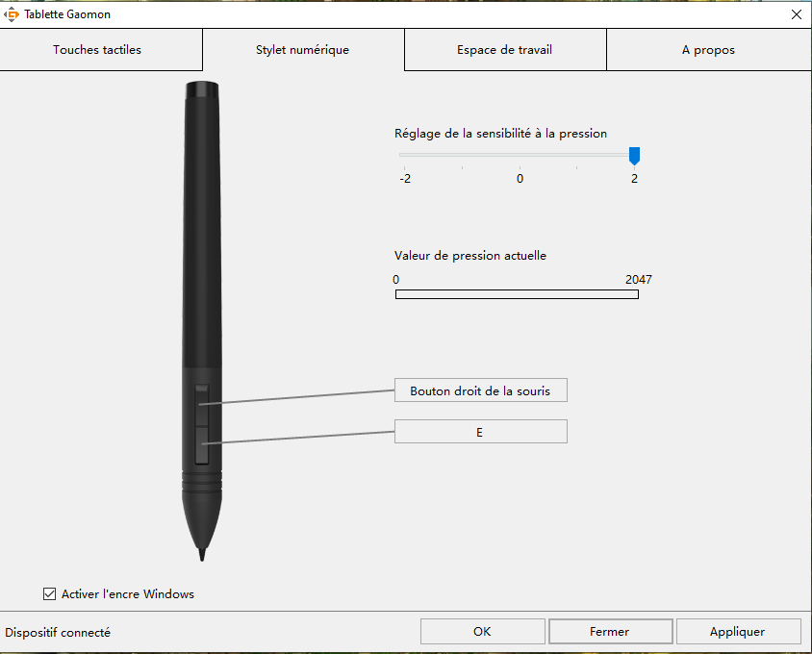
Task: Click the upper side button on pen image
Action: 202,397
